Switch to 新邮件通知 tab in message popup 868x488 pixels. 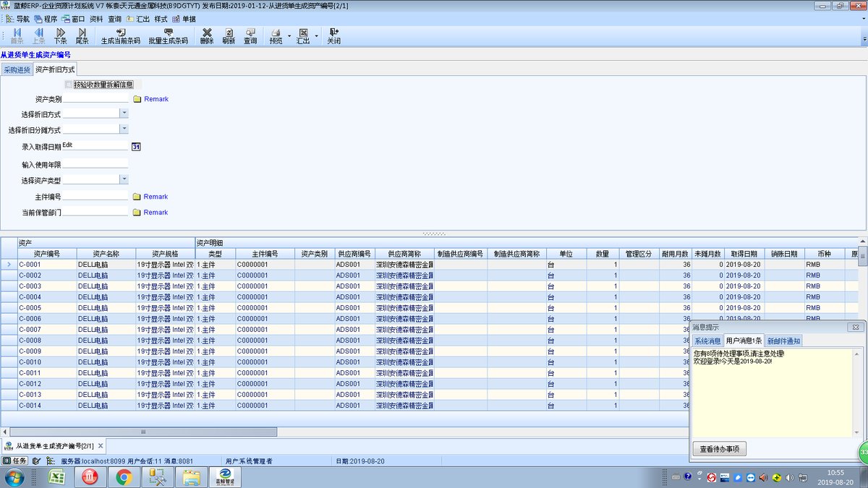click(783, 341)
